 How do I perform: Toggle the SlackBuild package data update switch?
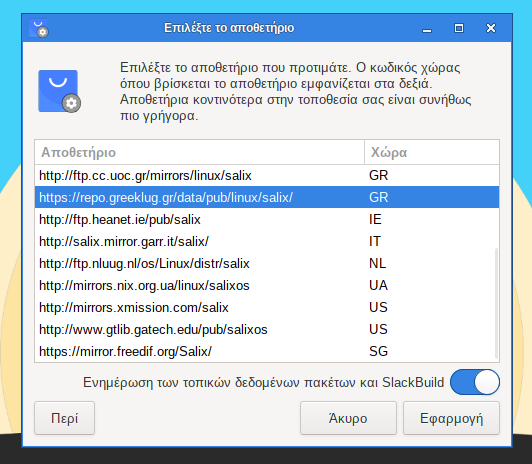pos(475,382)
